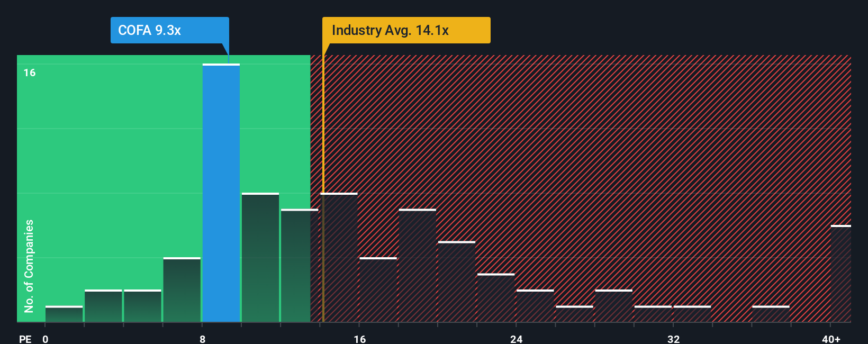This screenshot has height=344, width=868.
Task: Click the 16 tick on the PE axis
Action: [x=360, y=339]
